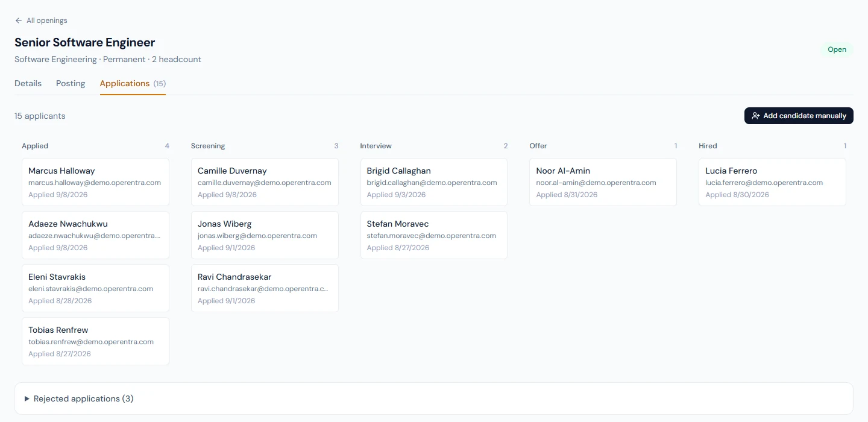Click email marcus.halloway@demo.operentra.com
This screenshot has width=868, height=422.
coord(95,183)
